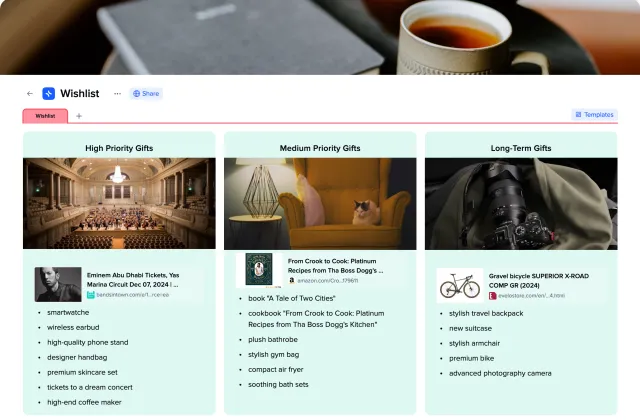Click the camera in backpack image

pos(521,203)
